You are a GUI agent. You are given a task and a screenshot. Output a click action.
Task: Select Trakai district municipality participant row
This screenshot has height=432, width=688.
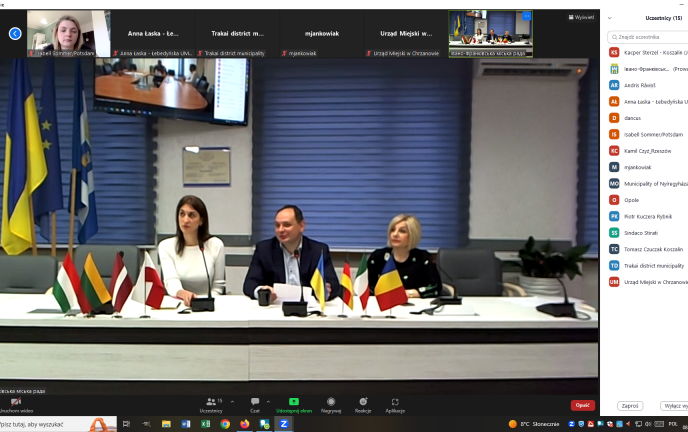point(648,265)
